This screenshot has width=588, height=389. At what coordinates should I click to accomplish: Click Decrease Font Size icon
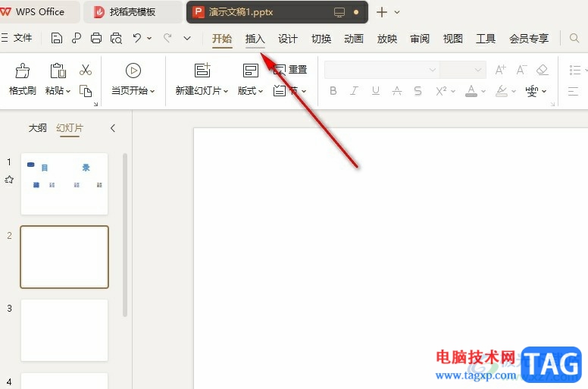click(x=521, y=70)
